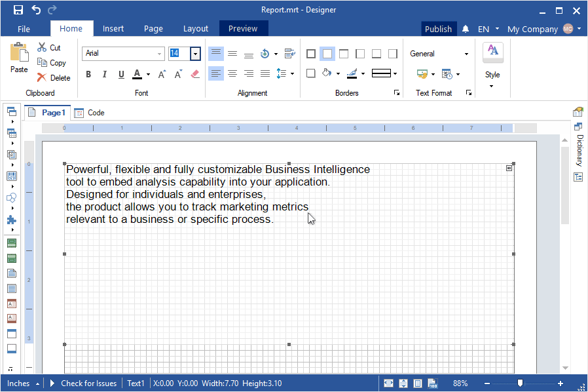This screenshot has height=392, width=588.
Task: Switch to the Code tab
Action: (90, 113)
